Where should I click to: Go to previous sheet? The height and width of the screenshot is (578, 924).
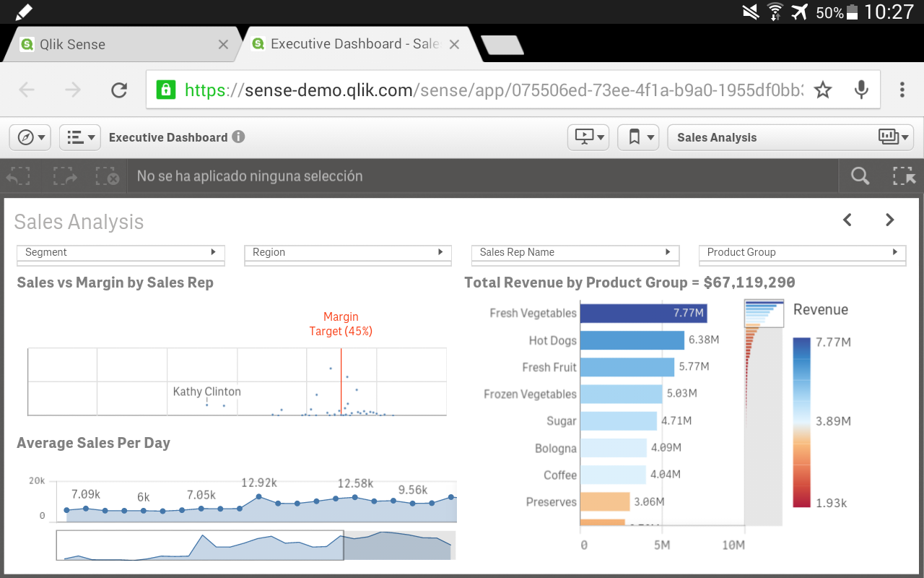pyautogui.click(x=847, y=220)
